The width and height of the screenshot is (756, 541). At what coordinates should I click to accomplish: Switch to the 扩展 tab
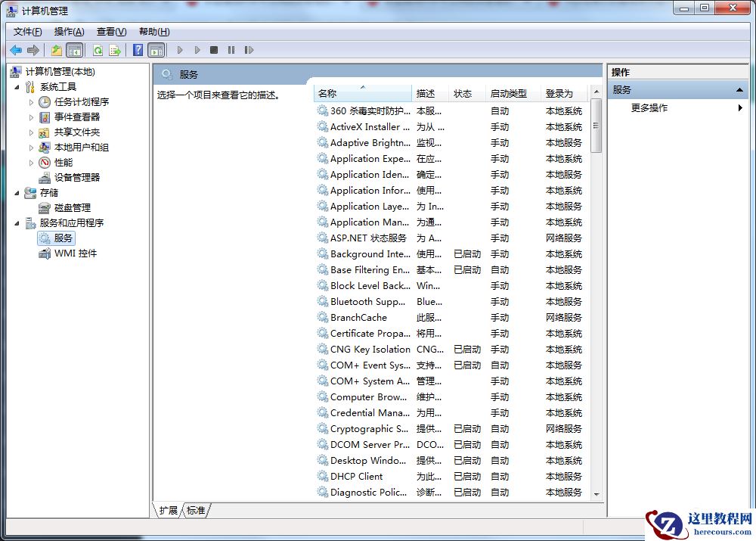pyautogui.click(x=169, y=511)
